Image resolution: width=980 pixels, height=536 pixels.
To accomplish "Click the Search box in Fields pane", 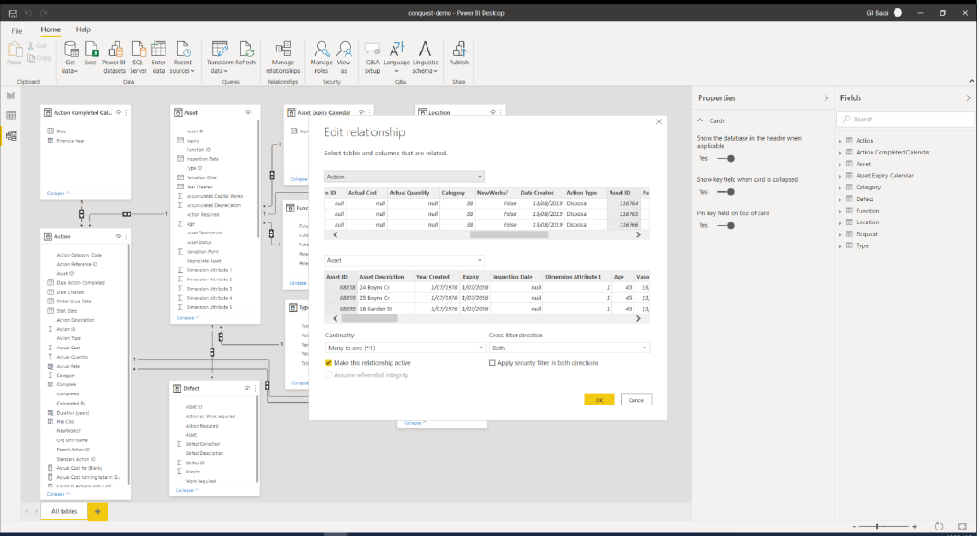I will point(905,120).
